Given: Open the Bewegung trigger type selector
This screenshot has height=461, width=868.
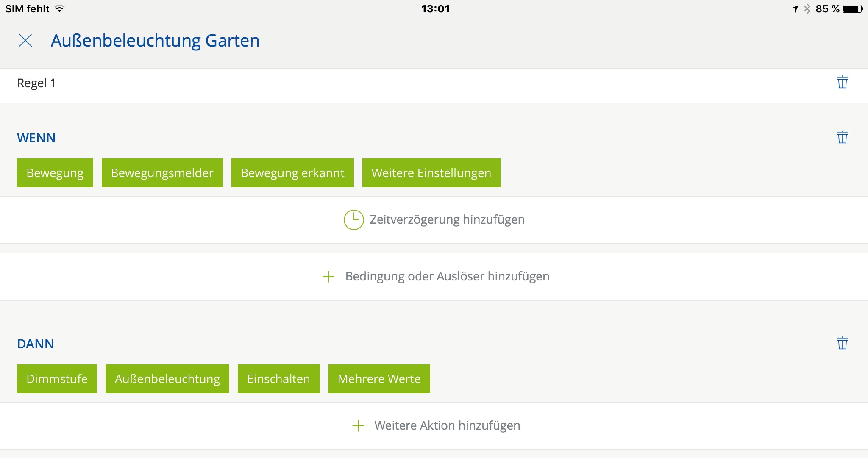Looking at the screenshot, I should pos(55,173).
